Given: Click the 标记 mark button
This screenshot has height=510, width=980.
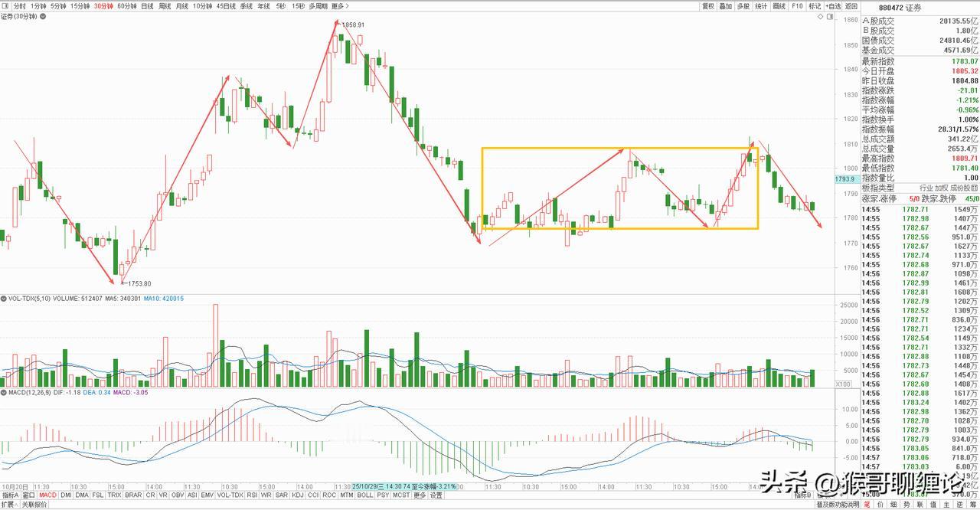Looking at the screenshot, I should pos(815,5).
